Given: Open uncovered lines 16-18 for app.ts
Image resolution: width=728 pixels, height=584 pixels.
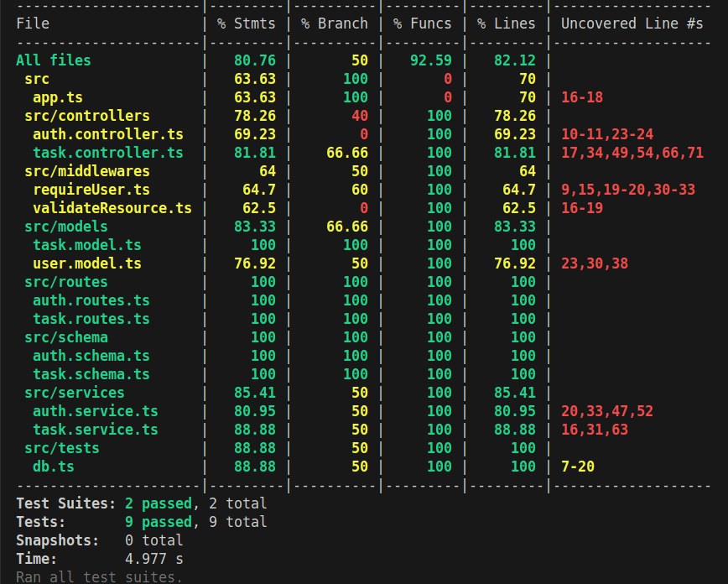Looking at the screenshot, I should pos(580,96).
